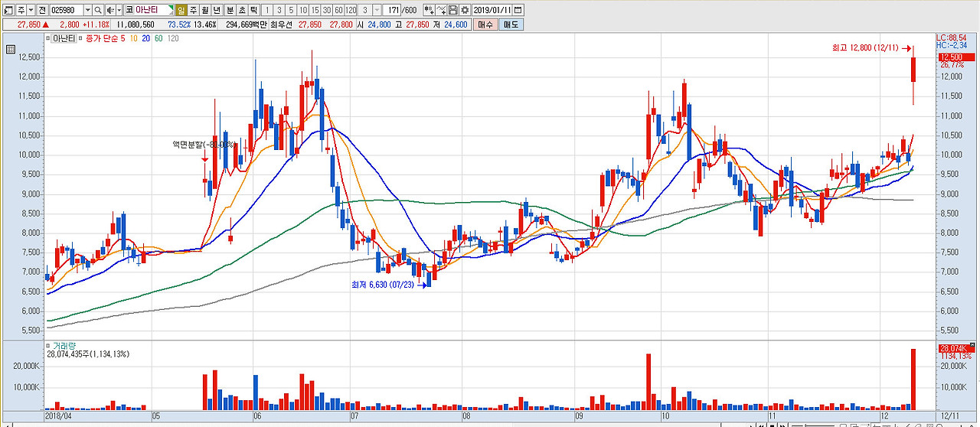Select the 5 interval button
The image size is (980, 427).
pyautogui.click(x=291, y=10)
